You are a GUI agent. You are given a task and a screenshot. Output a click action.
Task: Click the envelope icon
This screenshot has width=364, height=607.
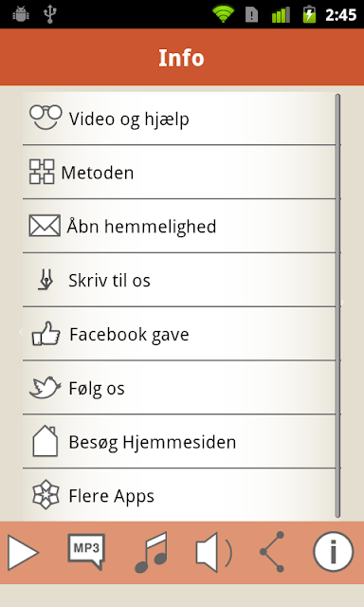point(45,226)
